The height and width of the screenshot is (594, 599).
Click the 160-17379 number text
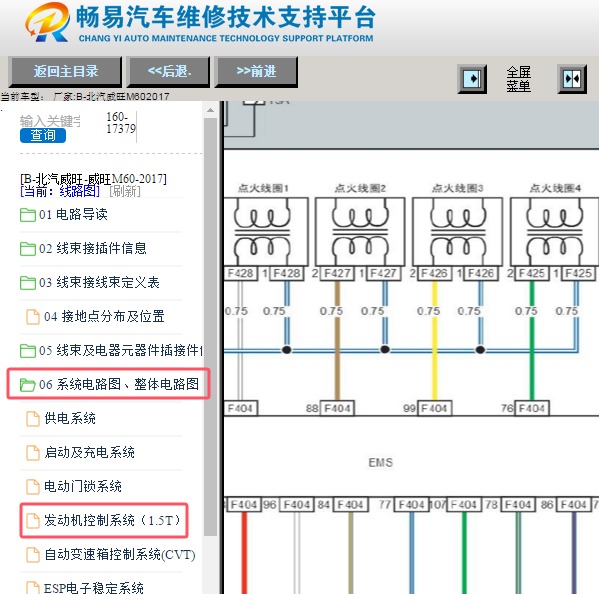pyautogui.click(x=121, y=123)
